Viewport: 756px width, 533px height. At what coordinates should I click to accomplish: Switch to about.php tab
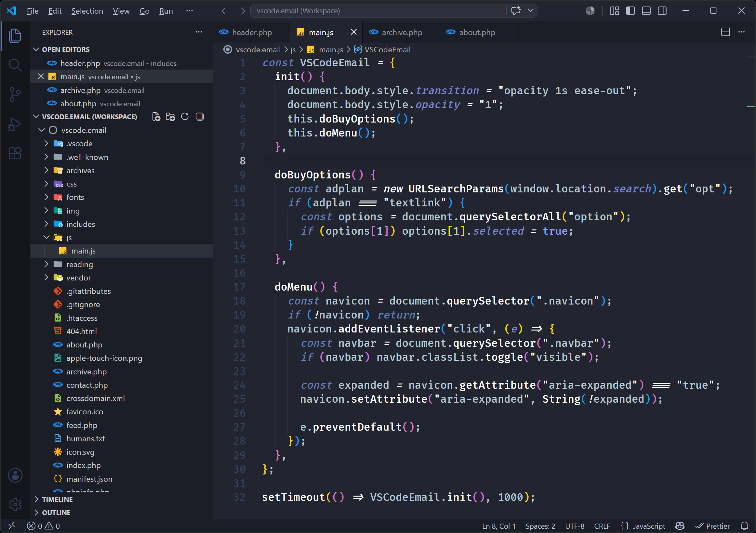click(476, 32)
